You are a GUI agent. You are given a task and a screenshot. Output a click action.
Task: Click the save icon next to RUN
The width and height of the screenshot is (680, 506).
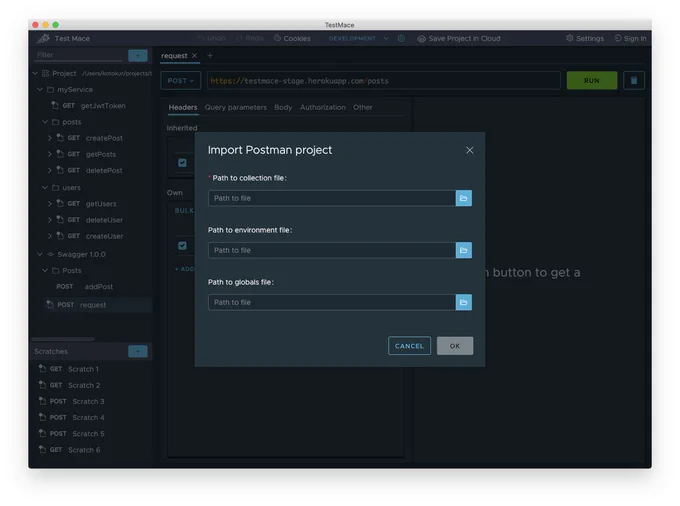[634, 81]
